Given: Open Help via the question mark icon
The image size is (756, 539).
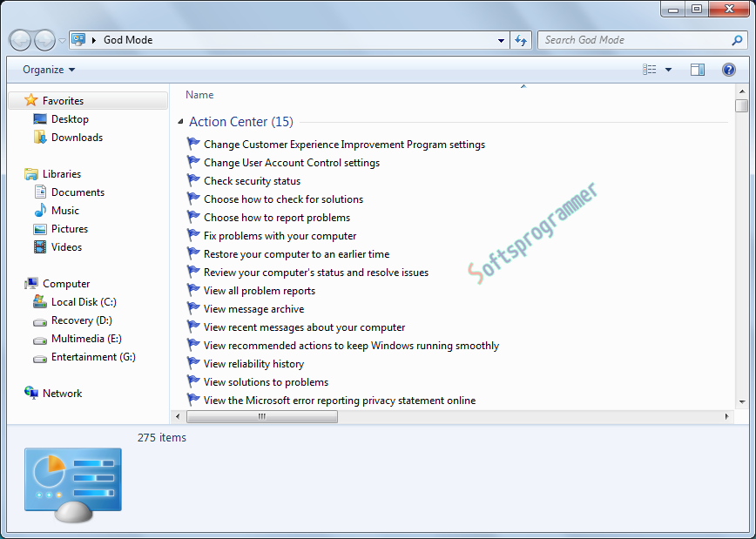Looking at the screenshot, I should pos(728,70).
